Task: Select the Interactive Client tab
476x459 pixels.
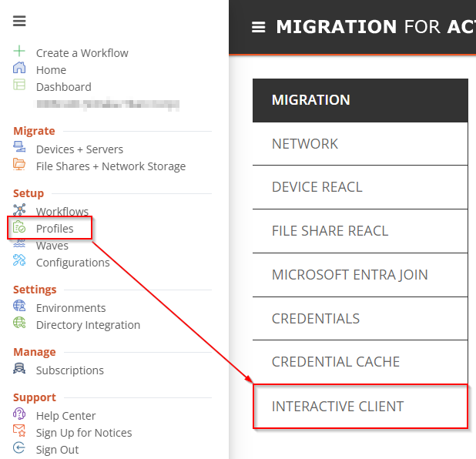Action: (337, 406)
